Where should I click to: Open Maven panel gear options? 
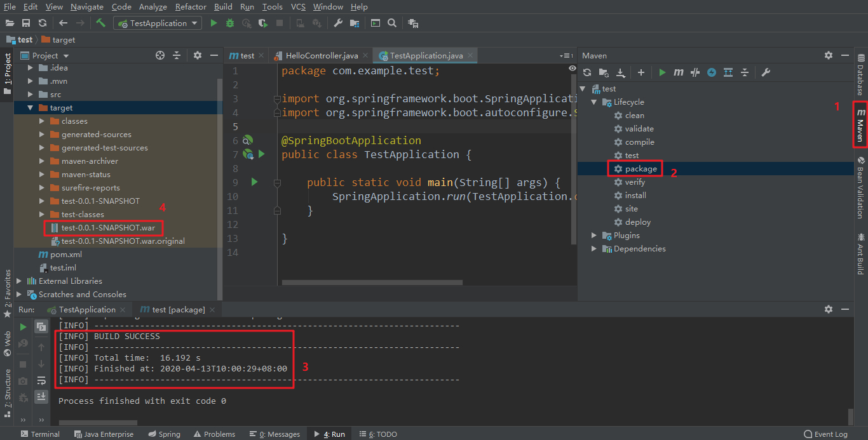click(829, 55)
